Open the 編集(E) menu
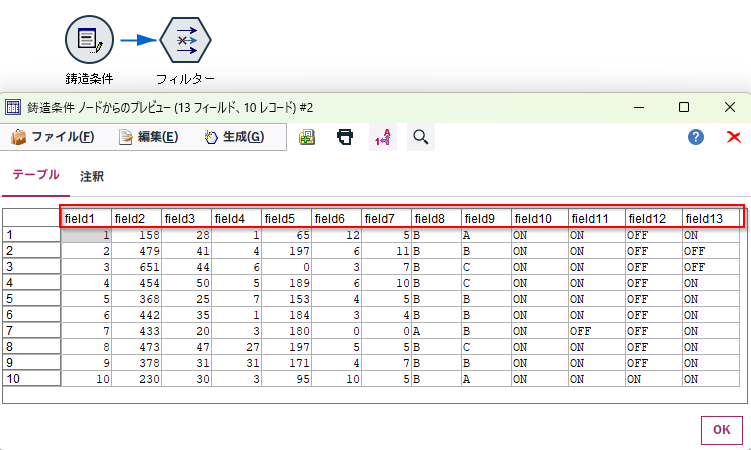Screen dimensions: 751x450 point(148,137)
